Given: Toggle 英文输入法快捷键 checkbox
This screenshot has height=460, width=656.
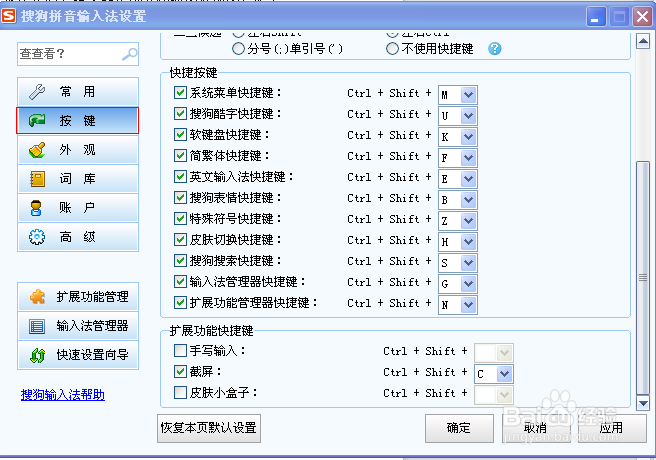Looking at the screenshot, I should coord(180,176).
